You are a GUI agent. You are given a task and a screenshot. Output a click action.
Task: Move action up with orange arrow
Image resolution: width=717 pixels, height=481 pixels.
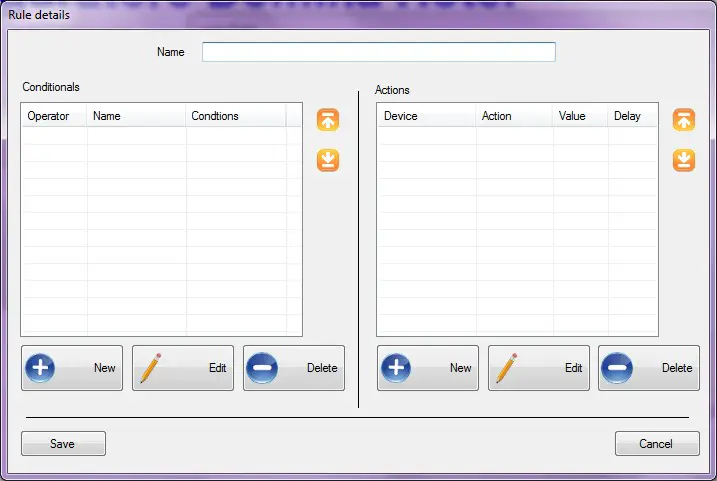[684, 120]
